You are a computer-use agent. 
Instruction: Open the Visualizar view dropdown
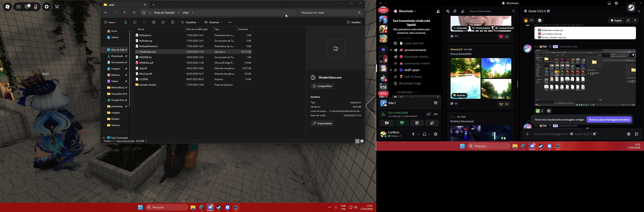click(213, 22)
